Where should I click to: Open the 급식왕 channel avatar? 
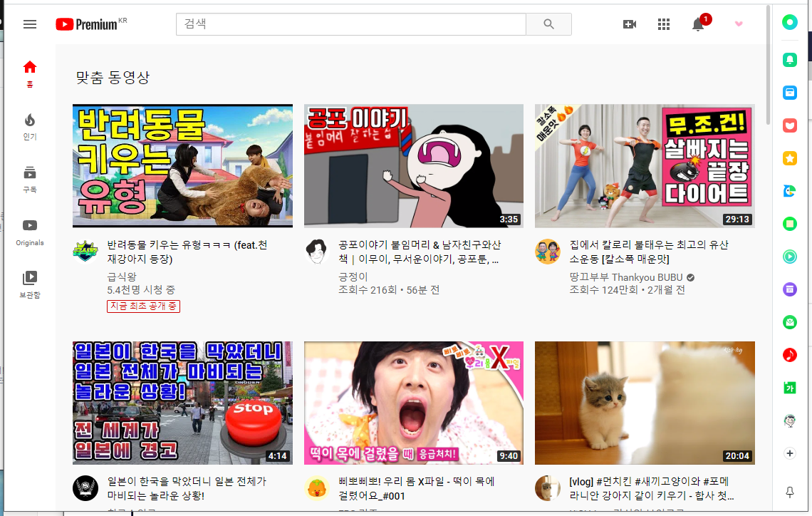(x=85, y=252)
